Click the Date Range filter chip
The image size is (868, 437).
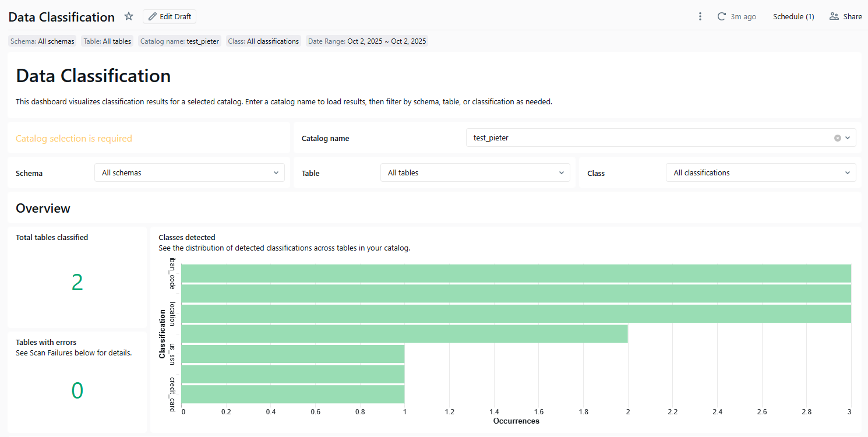point(367,41)
